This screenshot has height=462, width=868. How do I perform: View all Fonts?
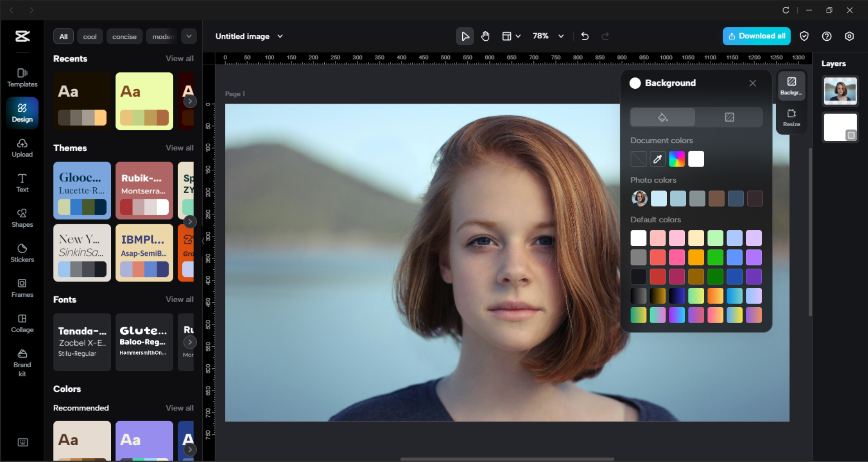(x=179, y=299)
